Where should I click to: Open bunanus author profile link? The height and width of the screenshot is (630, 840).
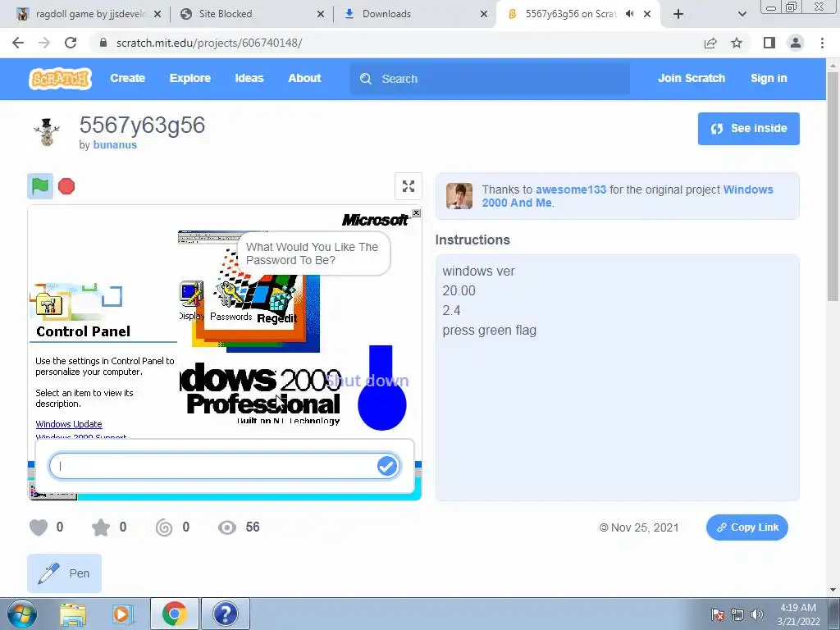click(115, 144)
